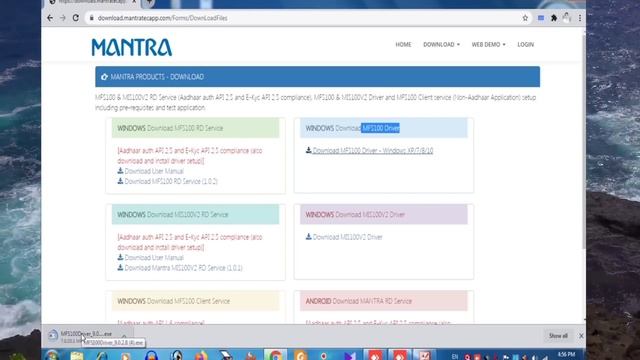Open the Visual Studio taskbar icon
This screenshot has height=360, width=640.
coord(350,356)
